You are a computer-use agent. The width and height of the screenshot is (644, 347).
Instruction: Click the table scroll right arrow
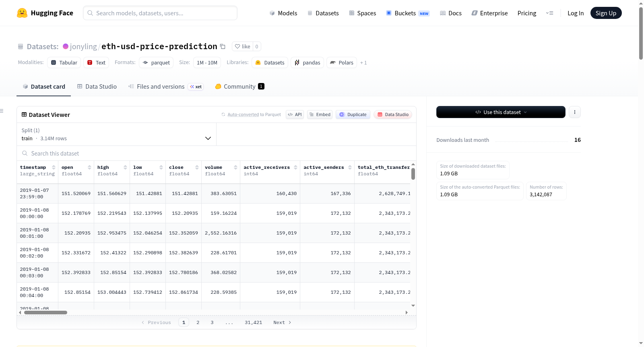click(407, 312)
